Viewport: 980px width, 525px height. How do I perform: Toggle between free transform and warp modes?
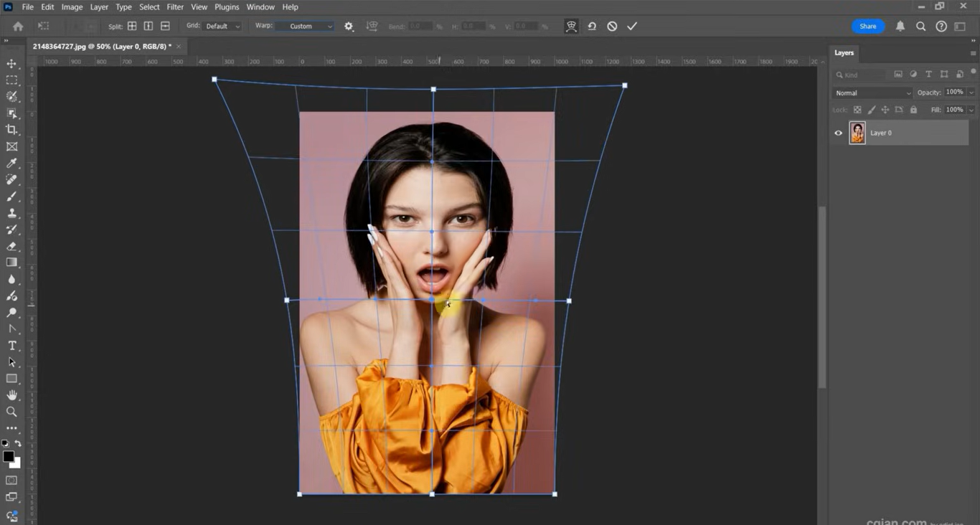click(571, 26)
